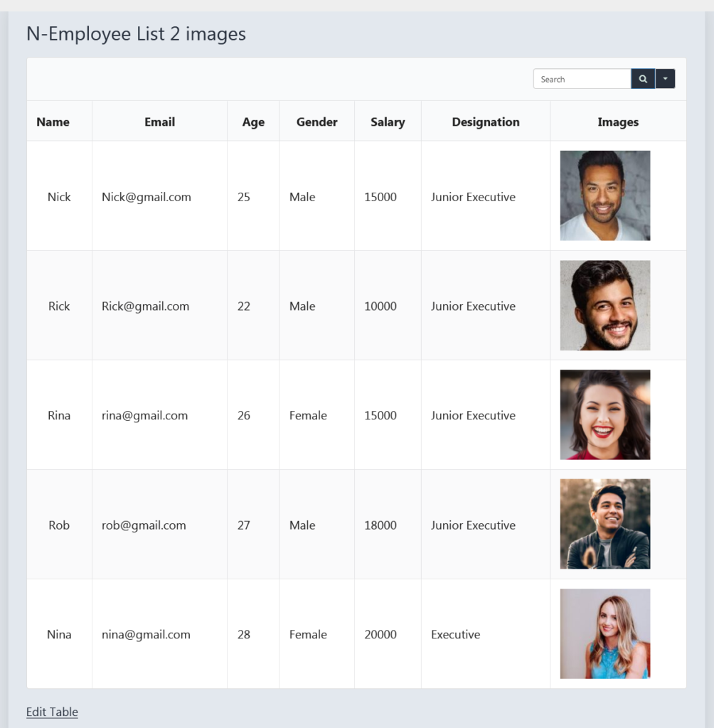Select Nina's Executive designation cell
Screen dimensions: 714x728
(456, 634)
